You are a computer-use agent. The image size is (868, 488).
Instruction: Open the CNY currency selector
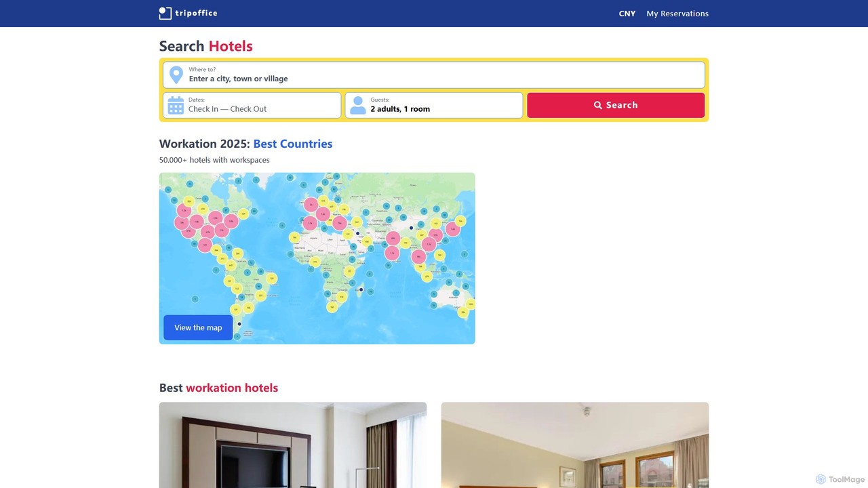coord(627,14)
